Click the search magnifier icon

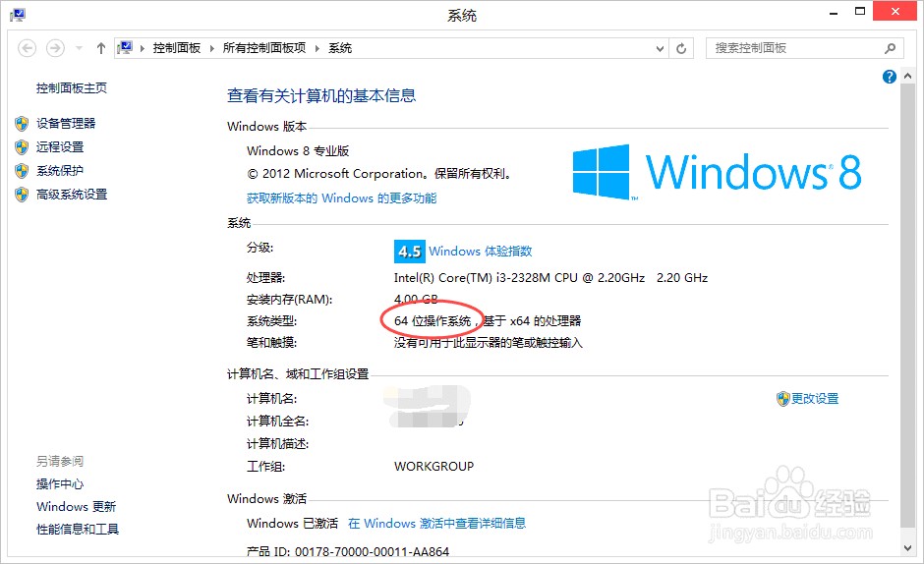pyautogui.click(x=890, y=48)
